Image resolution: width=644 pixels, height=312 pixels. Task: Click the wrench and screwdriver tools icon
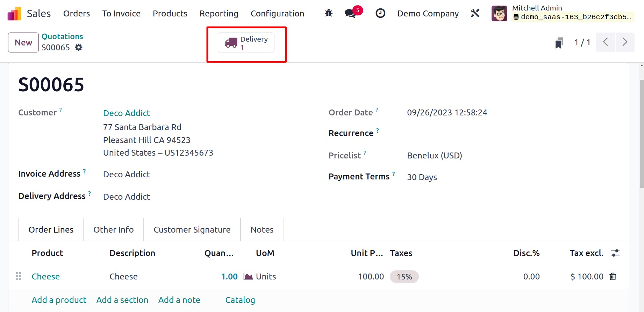[475, 13]
